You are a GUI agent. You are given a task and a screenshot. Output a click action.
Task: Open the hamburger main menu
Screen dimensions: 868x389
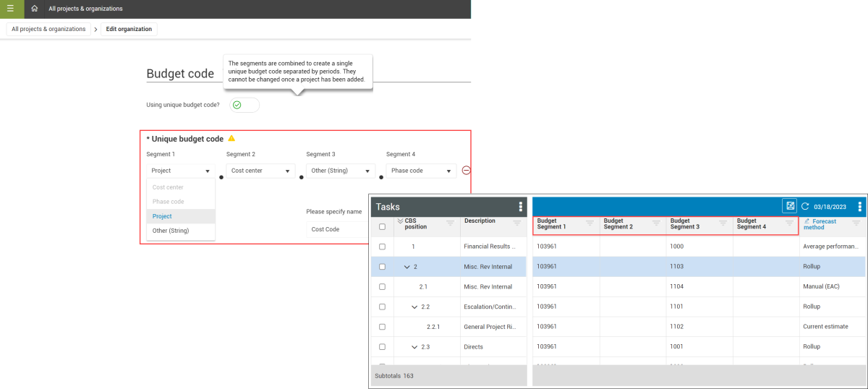[x=10, y=9]
